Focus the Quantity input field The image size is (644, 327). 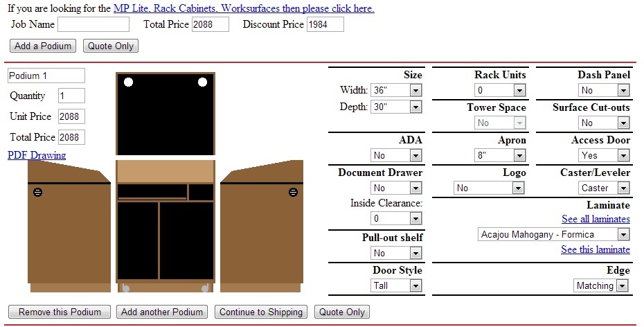[x=71, y=96]
